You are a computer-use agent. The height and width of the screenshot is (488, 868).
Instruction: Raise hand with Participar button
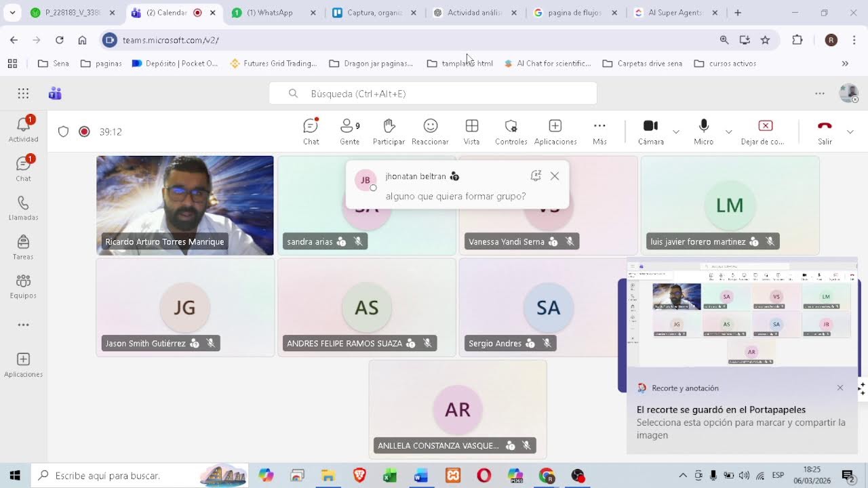coord(389,131)
